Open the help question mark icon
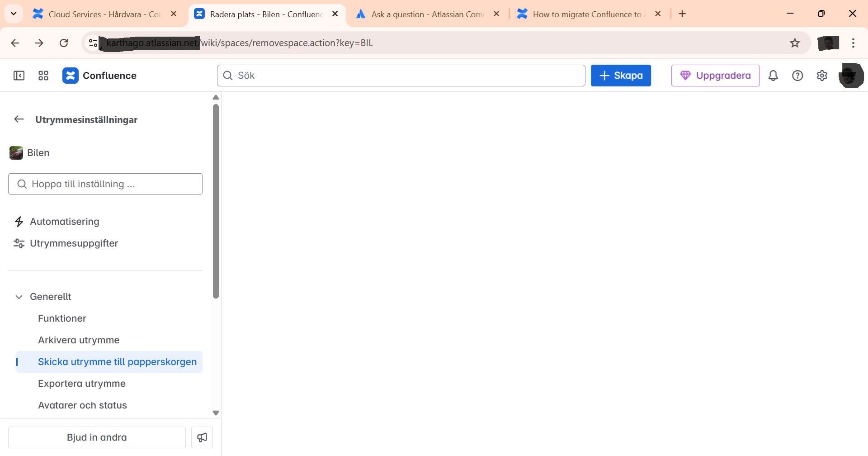The height and width of the screenshot is (456, 868). [797, 76]
